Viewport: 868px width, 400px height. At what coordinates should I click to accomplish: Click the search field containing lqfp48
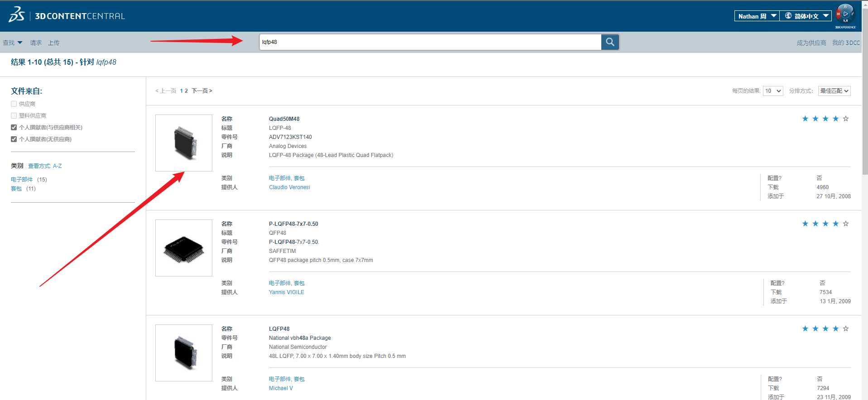pos(430,42)
